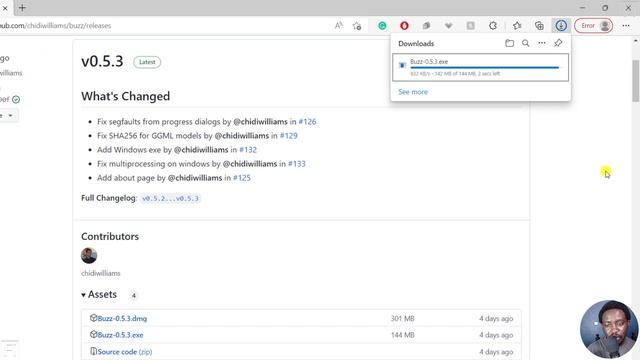The width and height of the screenshot is (640, 360).
Task: Open pull request #126 link
Action: pos(307,122)
